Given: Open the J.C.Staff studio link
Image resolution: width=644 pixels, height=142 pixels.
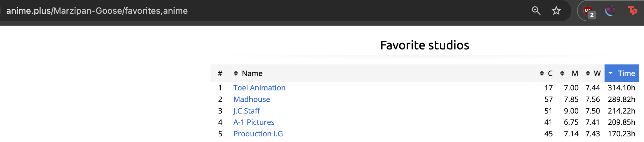Looking at the screenshot, I should coord(247,111).
